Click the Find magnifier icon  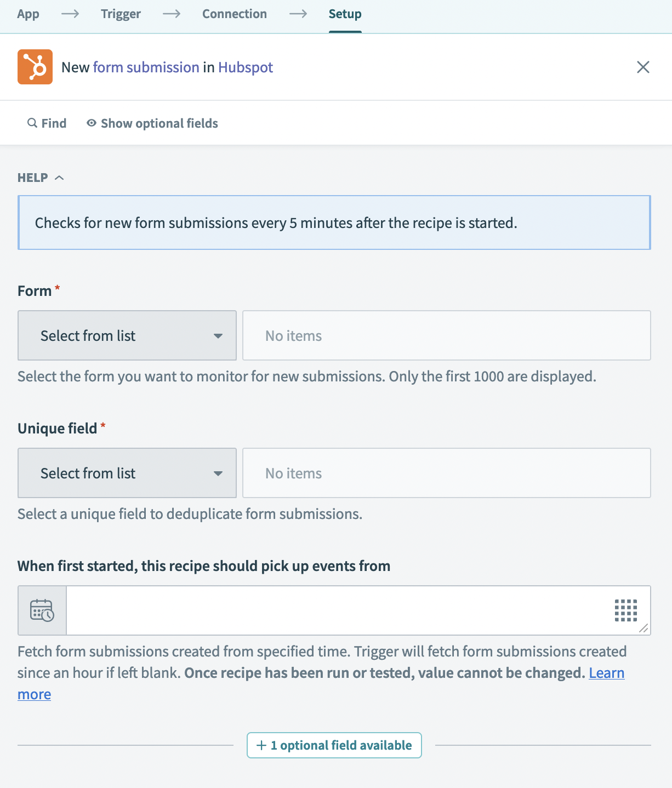point(31,123)
